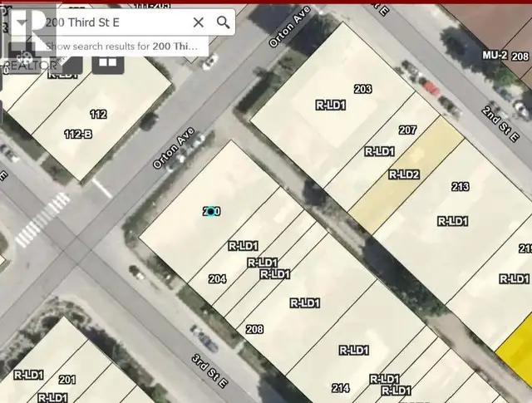Open the basemap gallery grid icon
Image resolution: width=532 pixels, height=403 pixels.
(107, 62)
